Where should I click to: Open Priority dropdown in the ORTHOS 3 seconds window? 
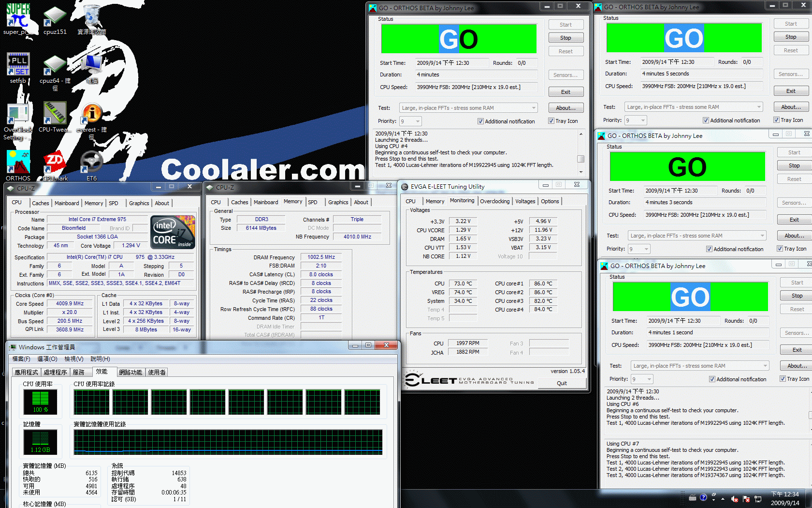pyautogui.click(x=639, y=249)
